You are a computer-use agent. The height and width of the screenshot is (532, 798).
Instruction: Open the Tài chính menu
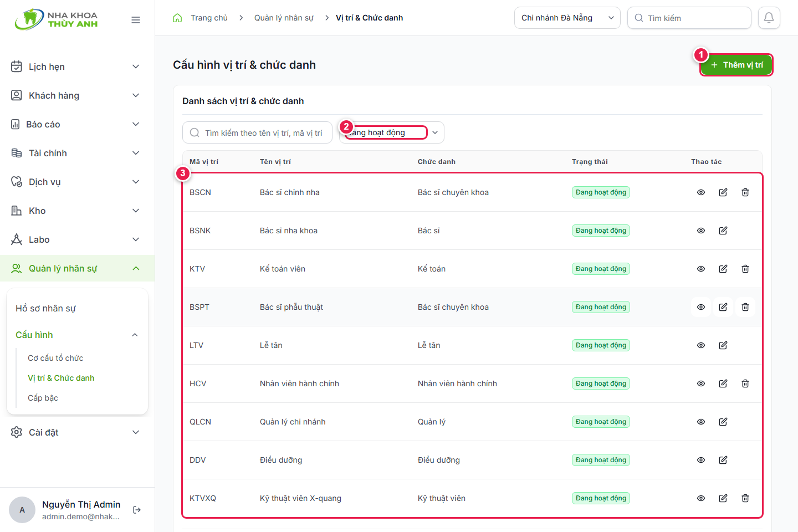click(77, 153)
